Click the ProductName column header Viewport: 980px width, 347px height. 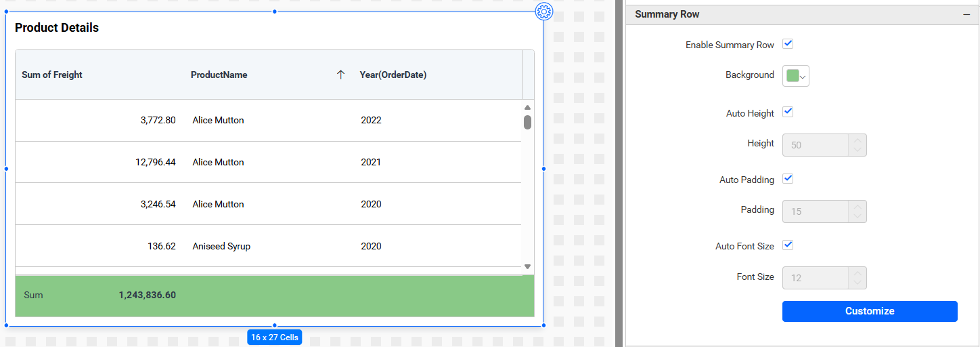pyautogui.click(x=219, y=75)
